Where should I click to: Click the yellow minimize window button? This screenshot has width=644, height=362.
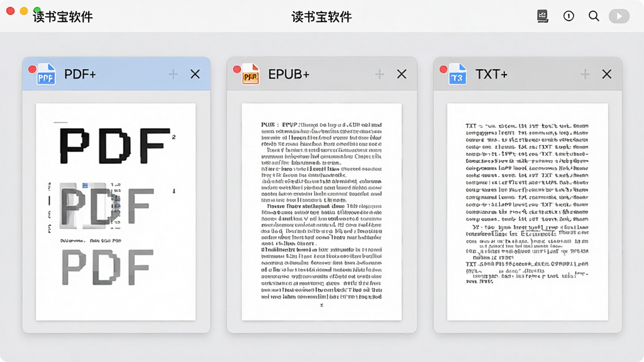(x=24, y=11)
